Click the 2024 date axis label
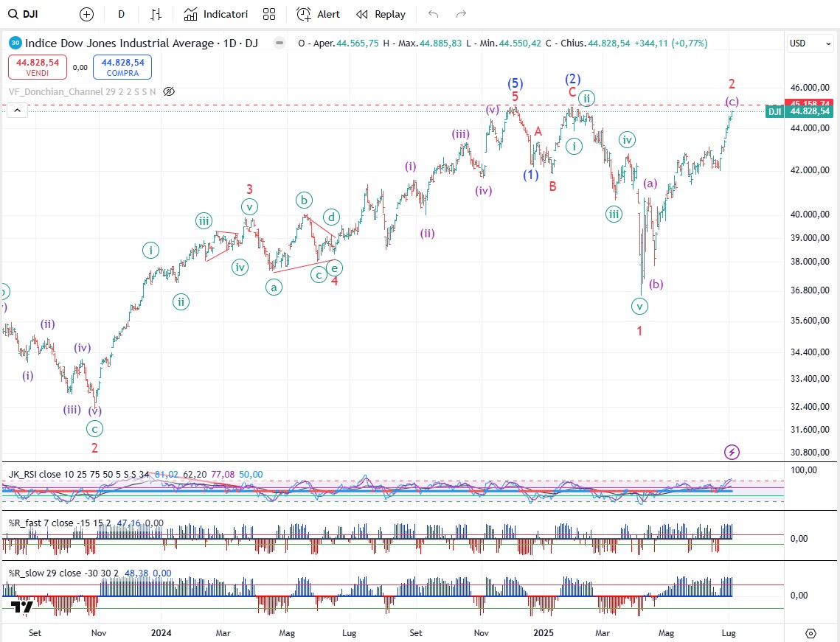 coord(162,633)
